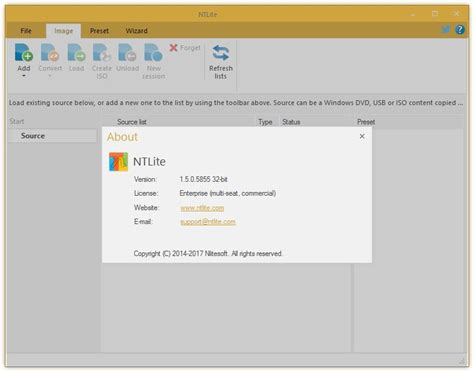474x372 pixels.
Task: Click the support@ntlite.com email link
Action: coord(208,222)
